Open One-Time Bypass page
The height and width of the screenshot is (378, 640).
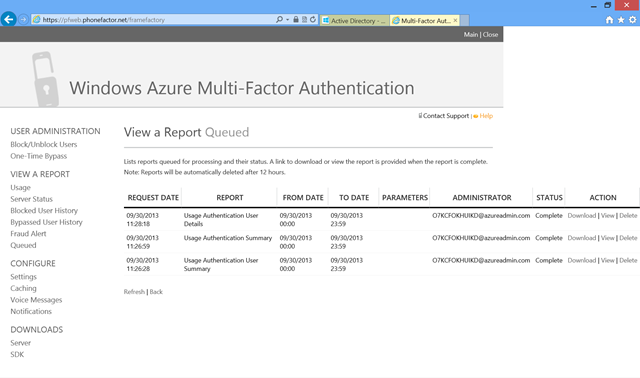(39, 156)
